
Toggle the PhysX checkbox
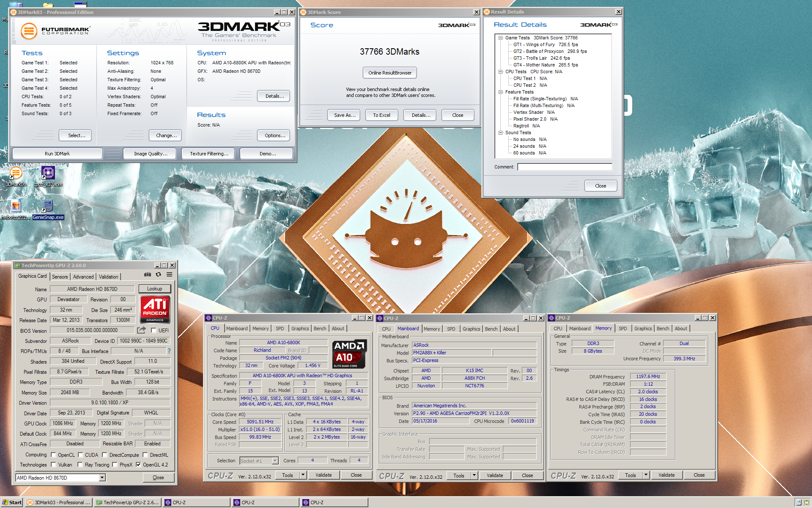115,465
